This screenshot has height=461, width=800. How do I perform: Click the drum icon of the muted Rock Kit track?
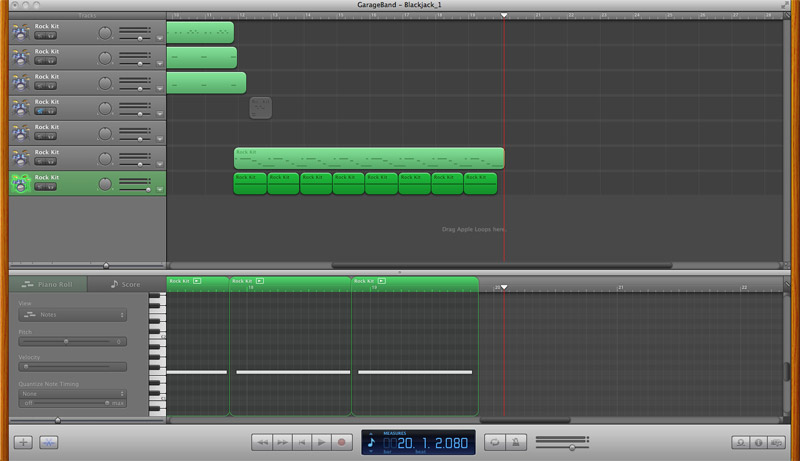click(21, 108)
